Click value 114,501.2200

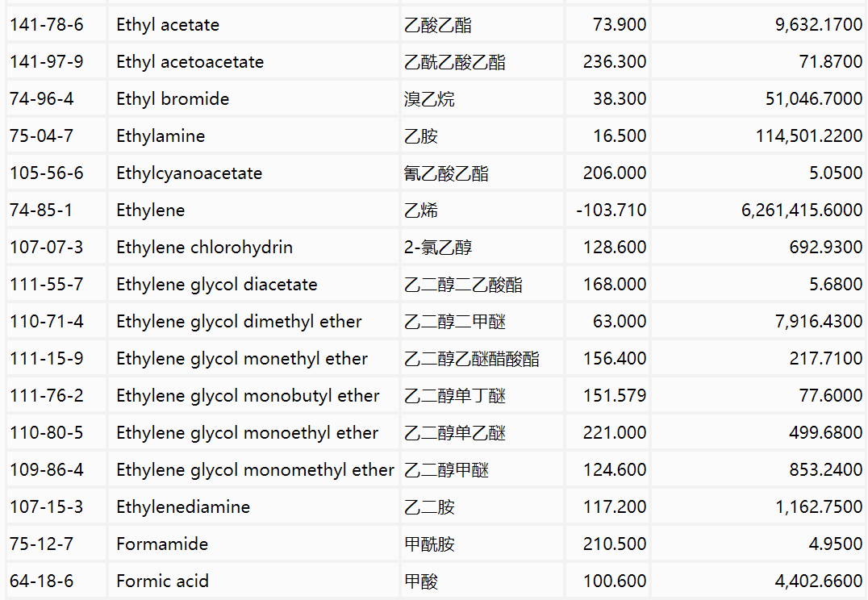pyautogui.click(x=808, y=136)
